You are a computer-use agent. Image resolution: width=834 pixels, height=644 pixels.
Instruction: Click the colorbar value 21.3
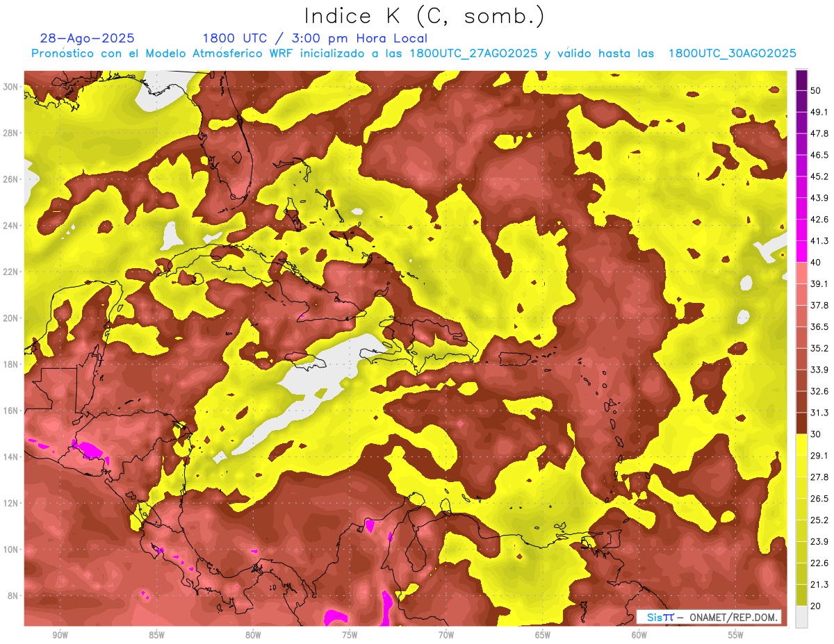point(819,584)
